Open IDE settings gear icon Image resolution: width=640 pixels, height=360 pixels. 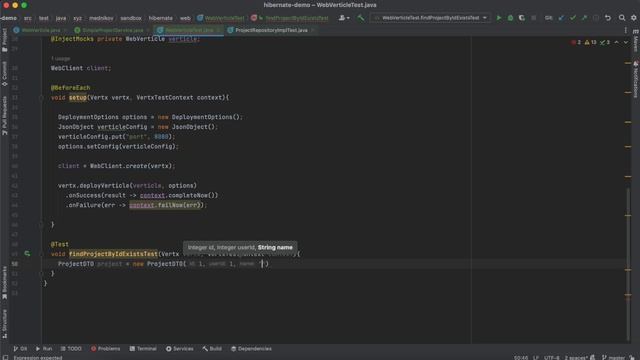tap(633, 18)
